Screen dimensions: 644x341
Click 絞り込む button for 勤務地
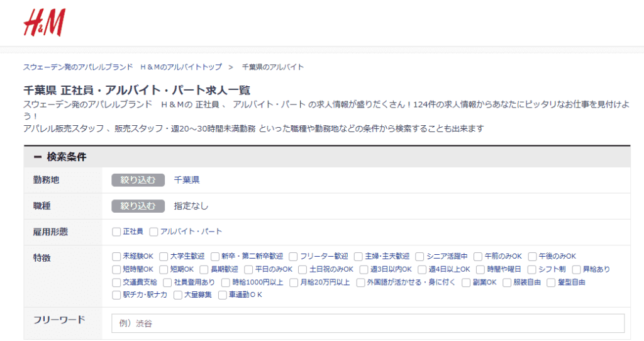point(138,180)
